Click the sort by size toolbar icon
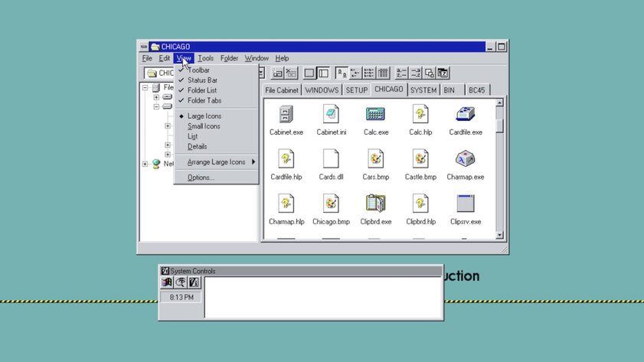644x362 pixels. tap(429, 73)
